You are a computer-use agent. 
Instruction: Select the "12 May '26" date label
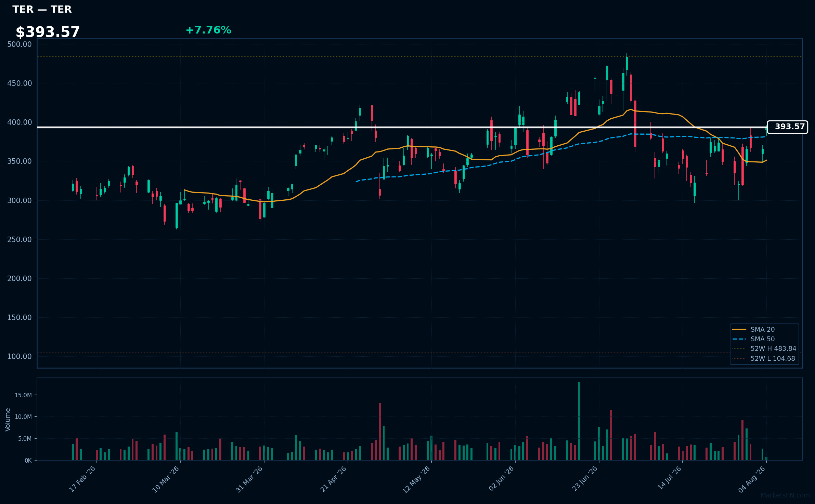point(416,479)
